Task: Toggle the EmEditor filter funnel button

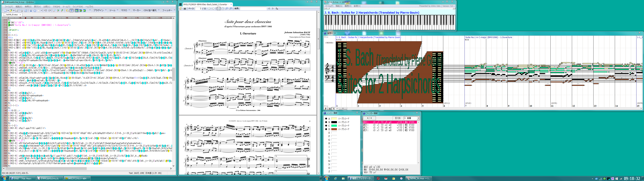Action: (71, 11)
